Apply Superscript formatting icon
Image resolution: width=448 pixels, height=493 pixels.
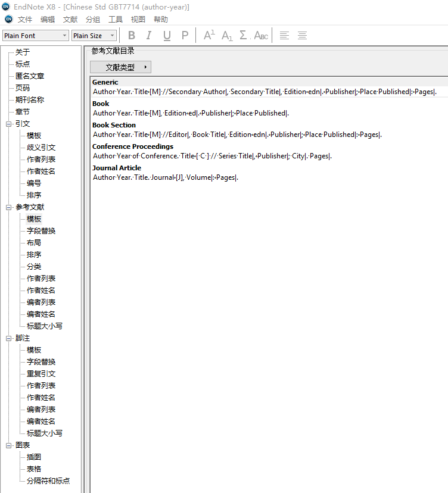click(209, 35)
